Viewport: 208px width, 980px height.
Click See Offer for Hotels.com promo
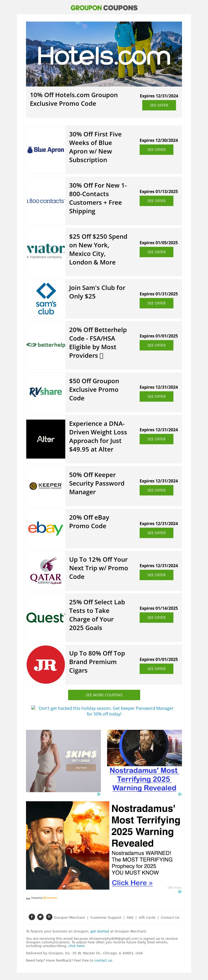159,105
